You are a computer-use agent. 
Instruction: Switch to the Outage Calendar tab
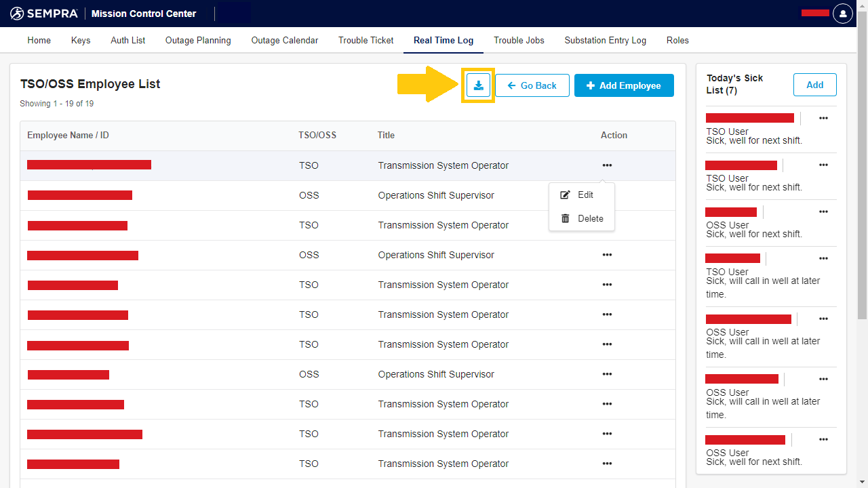pos(284,41)
